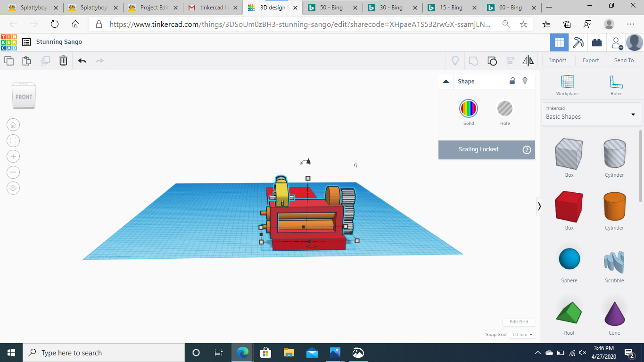Open the designs list icon beside Stunning Sango
644x362 pixels.
[x=26, y=42]
